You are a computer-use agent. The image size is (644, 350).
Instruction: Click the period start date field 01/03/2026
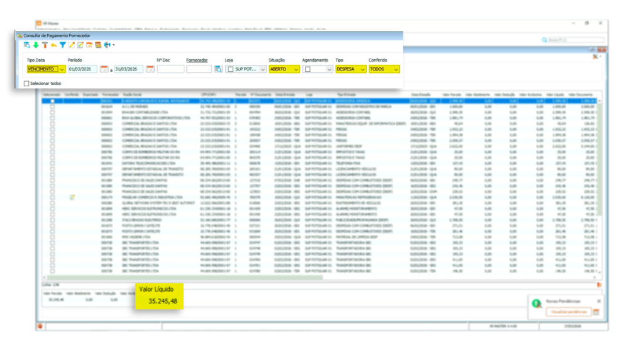coord(82,69)
